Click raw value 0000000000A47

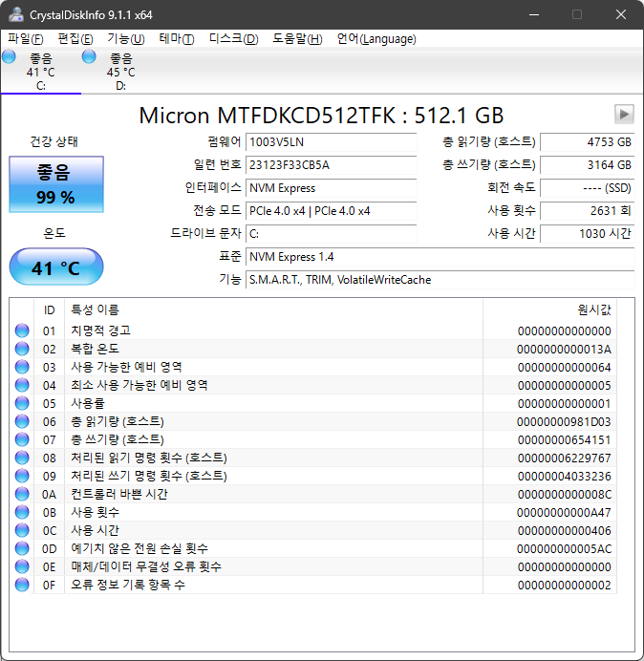564,513
